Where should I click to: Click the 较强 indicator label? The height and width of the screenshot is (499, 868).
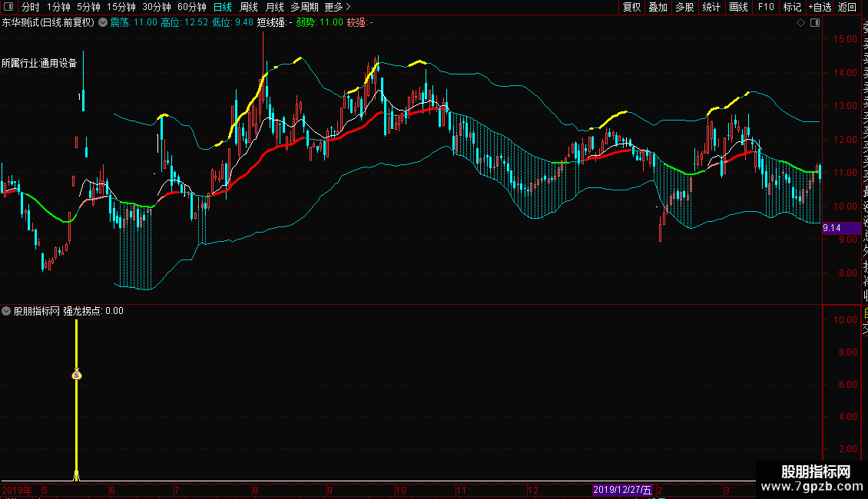[359, 23]
